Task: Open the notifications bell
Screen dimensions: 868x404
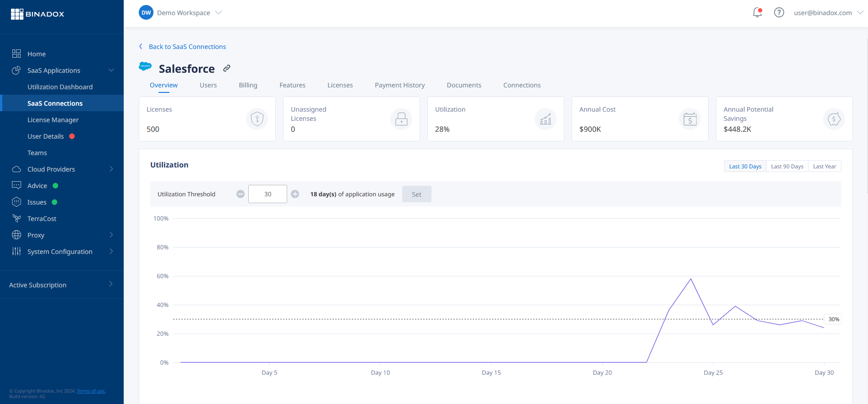Action: [757, 13]
